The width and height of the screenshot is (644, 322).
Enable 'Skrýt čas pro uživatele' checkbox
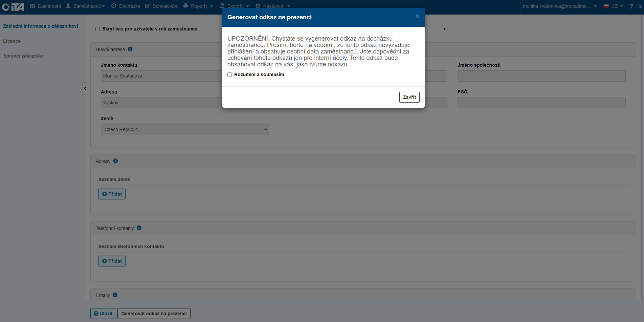click(98, 29)
